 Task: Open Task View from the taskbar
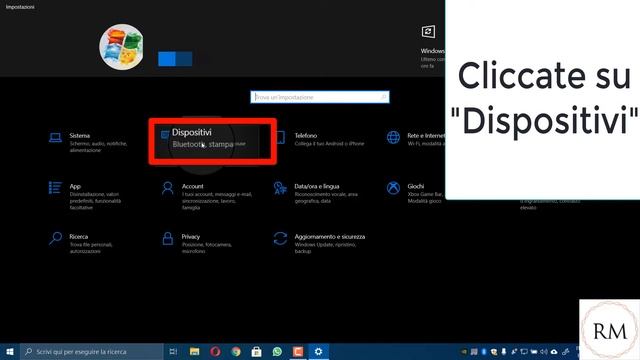pyautogui.click(x=173, y=351)
